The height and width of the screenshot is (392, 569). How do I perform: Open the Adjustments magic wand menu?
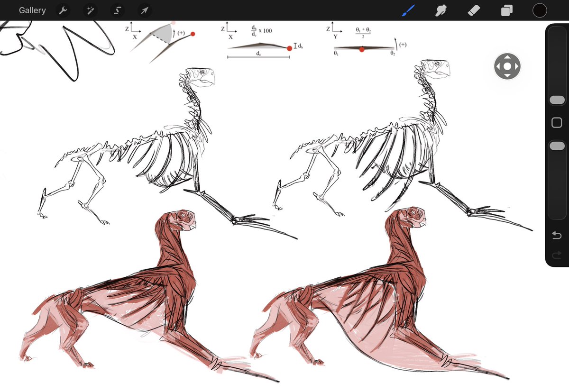(89, 10)
